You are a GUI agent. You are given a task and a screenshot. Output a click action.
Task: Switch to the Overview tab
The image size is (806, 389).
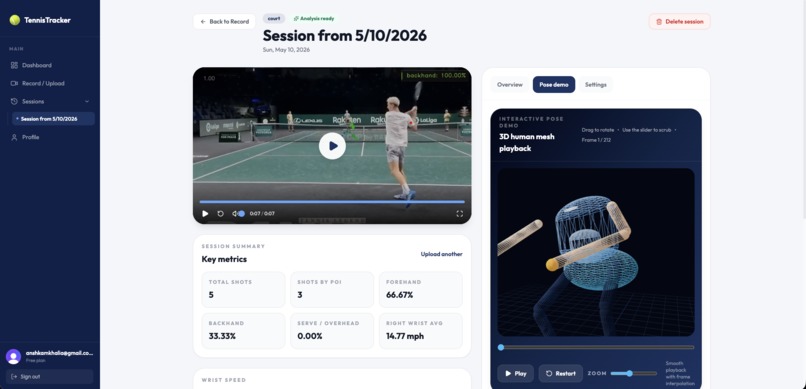[509, 85]
